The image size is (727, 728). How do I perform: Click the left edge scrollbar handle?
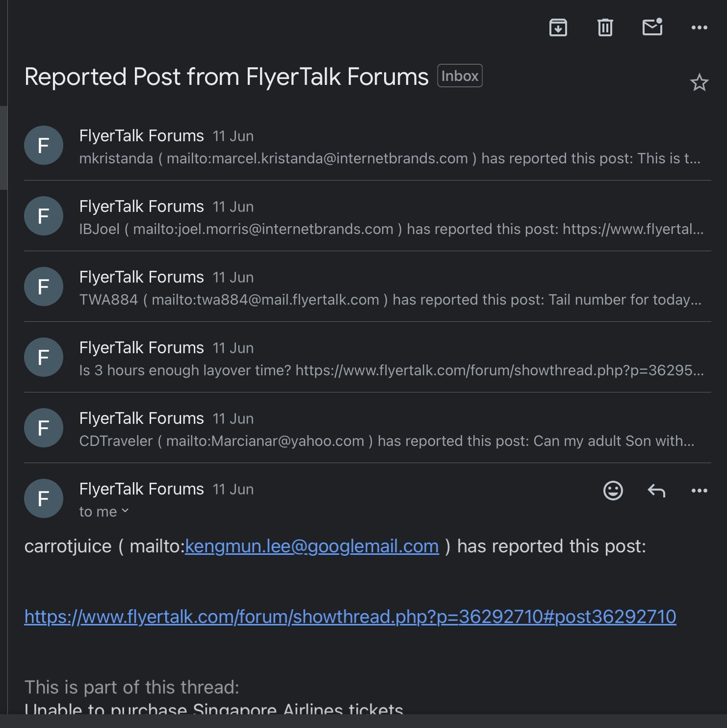click(x=3, y=148)
